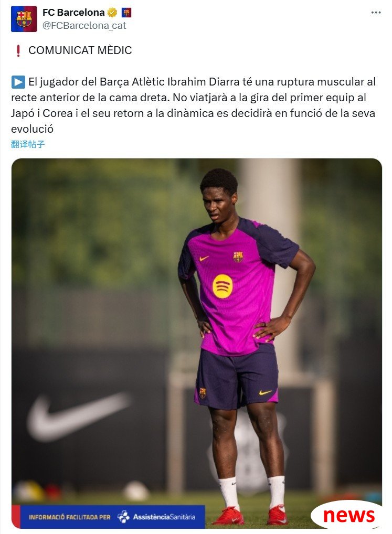Click the AssistènciaSanitària logo in banner
The height and width of the screenshot is (534, 392).
pyautogui.click(x=156, y=517)
